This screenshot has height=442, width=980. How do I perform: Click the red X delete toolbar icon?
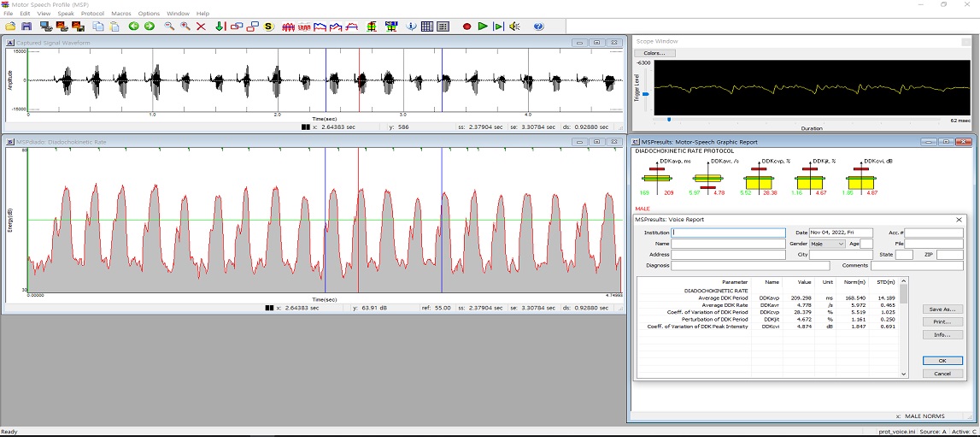point(202,27)
